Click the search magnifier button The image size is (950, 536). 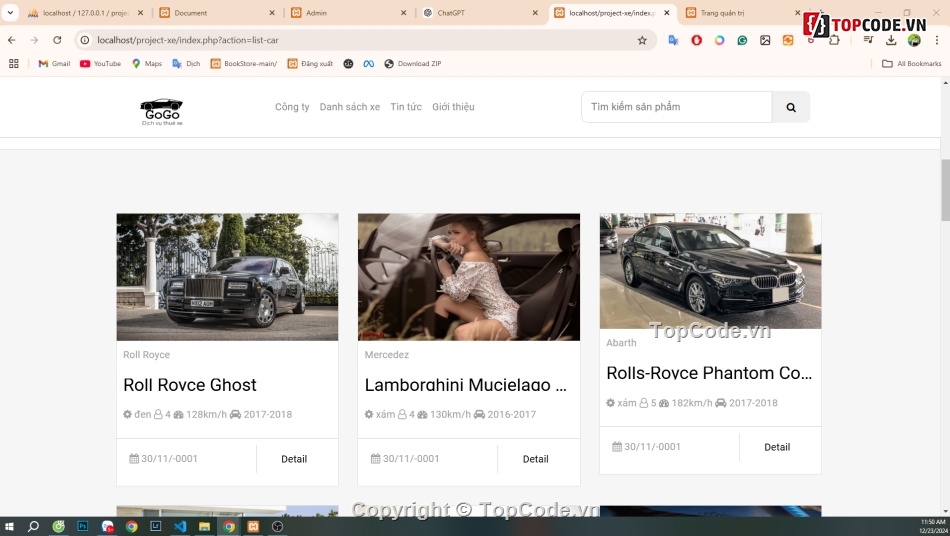pos(791,107)
